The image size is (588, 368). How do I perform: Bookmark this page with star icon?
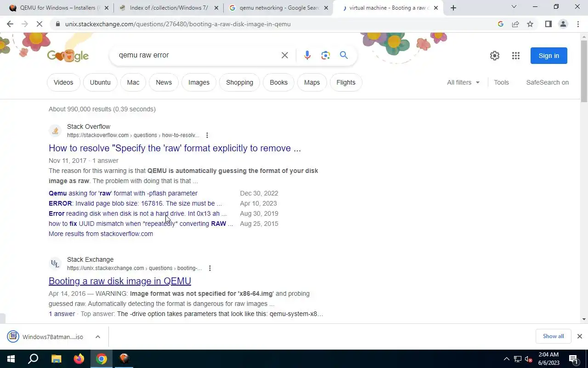tap(530, 24)
